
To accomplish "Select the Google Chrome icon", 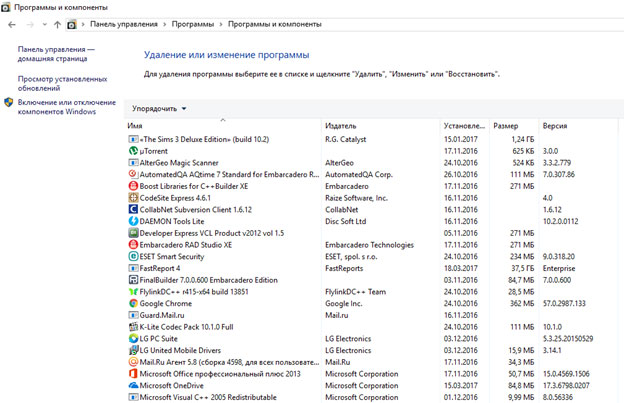I will tap(133, 303).
